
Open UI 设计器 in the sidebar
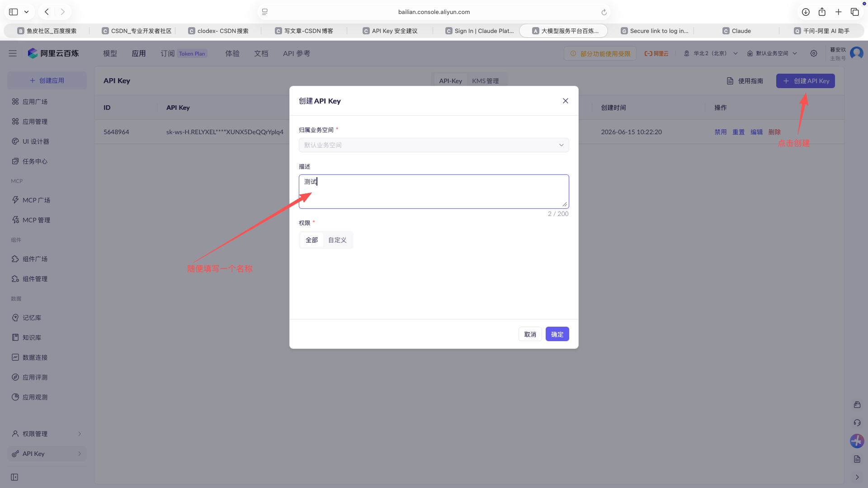tap(47, 141)
